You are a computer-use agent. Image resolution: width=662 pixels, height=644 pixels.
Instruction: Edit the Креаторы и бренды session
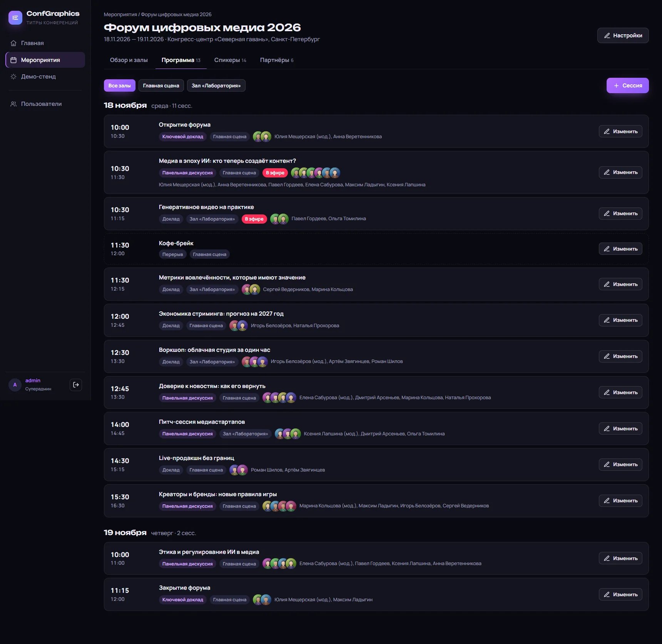tap(620, 501)
